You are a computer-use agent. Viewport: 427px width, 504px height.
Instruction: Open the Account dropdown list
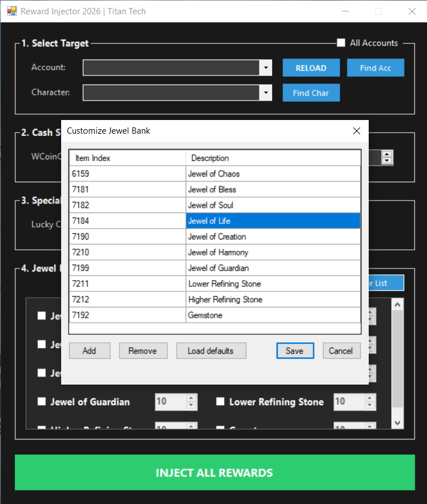click(266, 67)
